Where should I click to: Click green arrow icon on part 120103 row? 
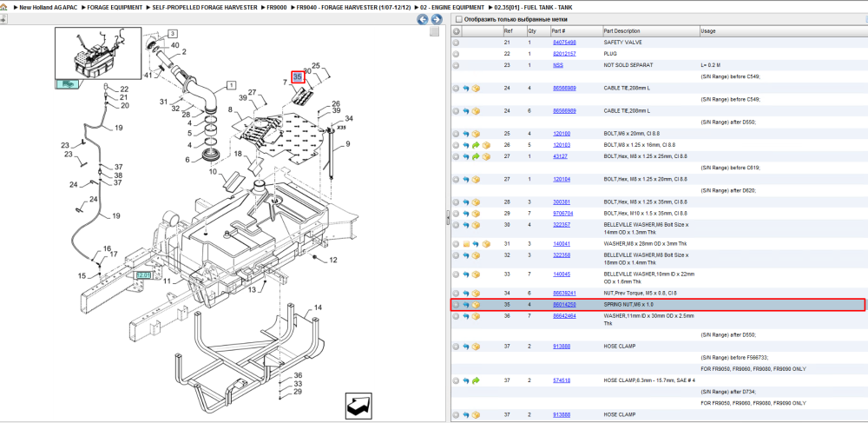tap(476, 145)
